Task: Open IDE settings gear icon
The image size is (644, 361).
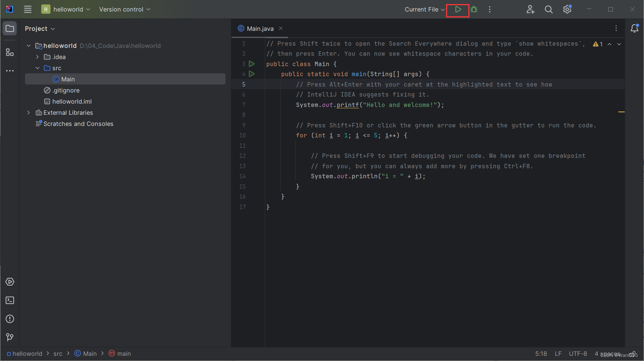Action: pos(567,9)
